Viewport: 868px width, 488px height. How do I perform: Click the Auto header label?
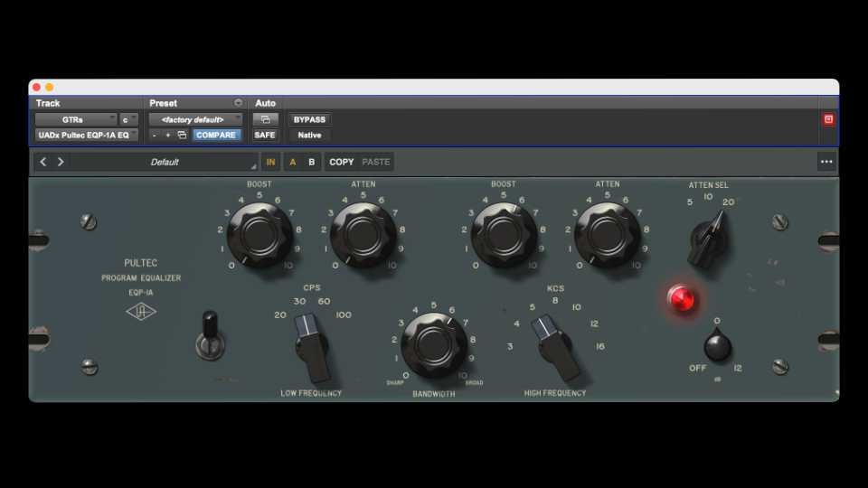point(265,103)
